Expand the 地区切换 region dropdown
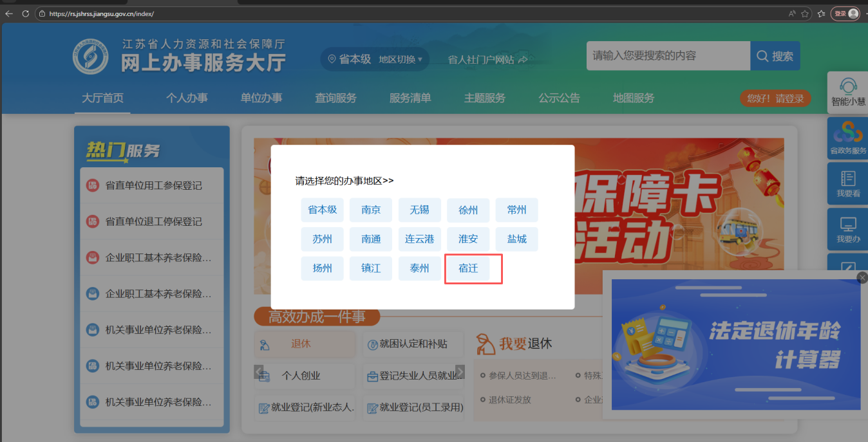This screenshot has width=868, height=442. coord(401,59)
